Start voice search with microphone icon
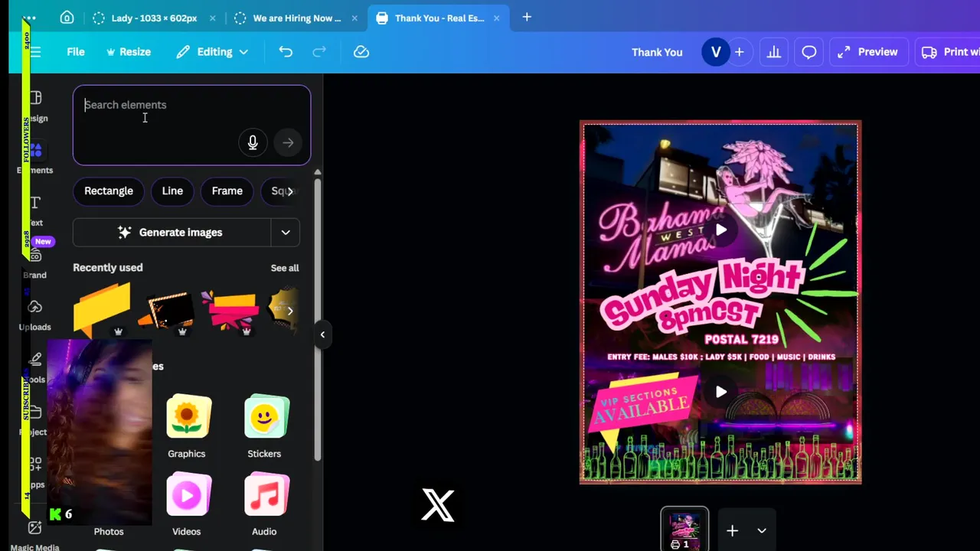 point(253,142)
